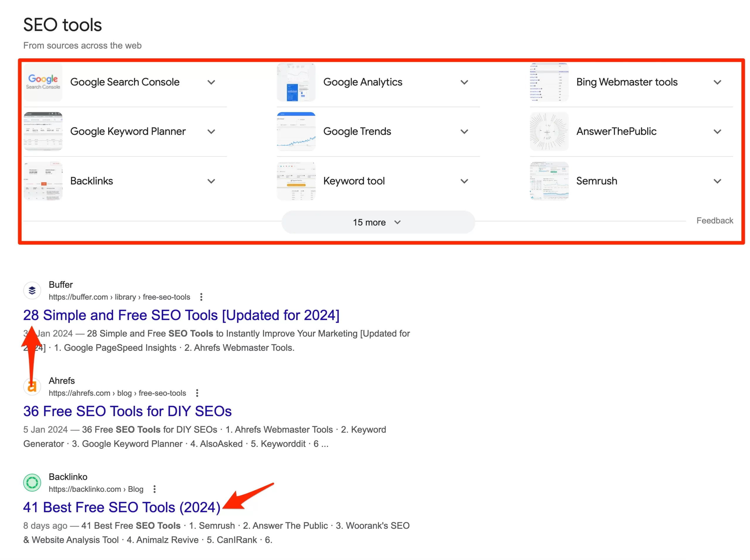The height and width of the screenshot is (560, 750).
Task: Open the three-dot menu beside ahrefs.com URL
Action: 197,393
